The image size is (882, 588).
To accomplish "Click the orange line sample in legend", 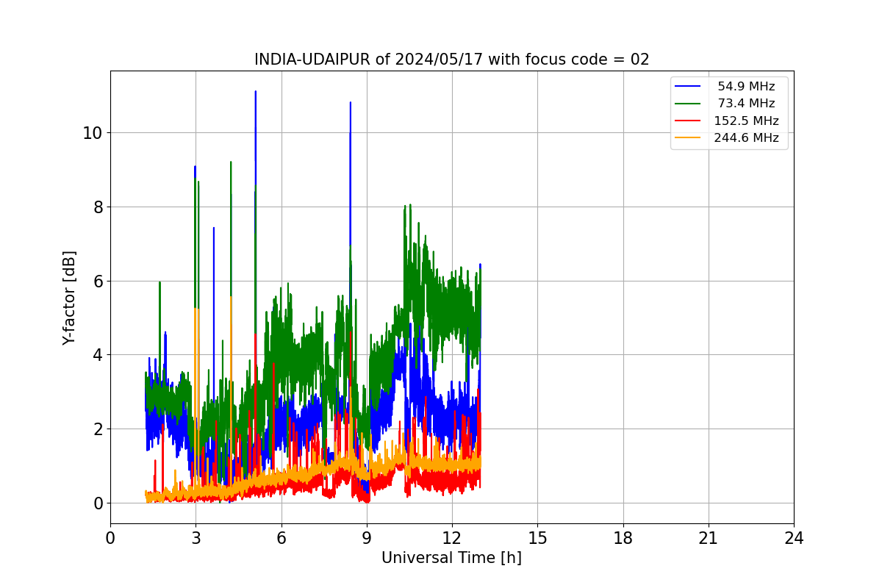I will [689, 138].
